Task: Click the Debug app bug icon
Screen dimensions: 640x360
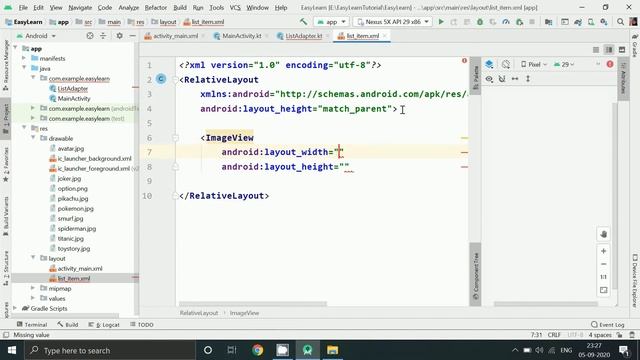Action: [x=480, y=22]
